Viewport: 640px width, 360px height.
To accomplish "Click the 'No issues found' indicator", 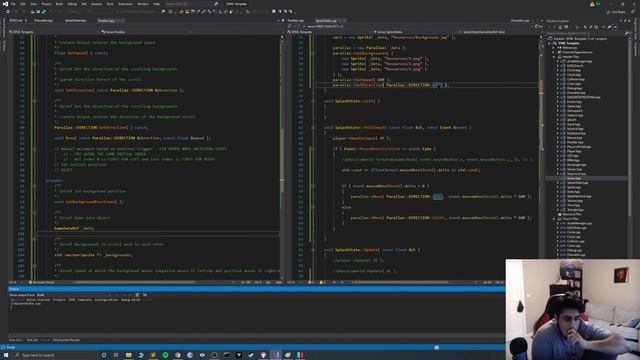I will pyautogui.click(x=42, y=282).
